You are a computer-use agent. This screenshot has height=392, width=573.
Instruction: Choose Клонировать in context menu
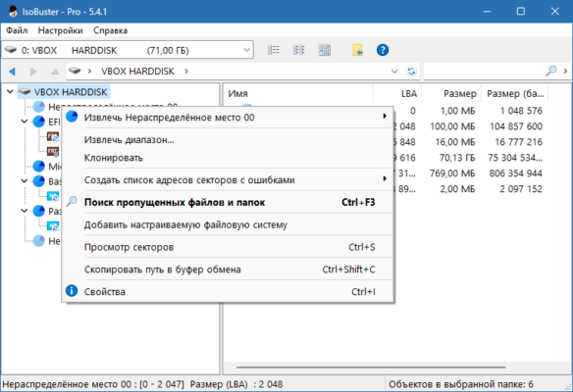[x=228, y=158]
